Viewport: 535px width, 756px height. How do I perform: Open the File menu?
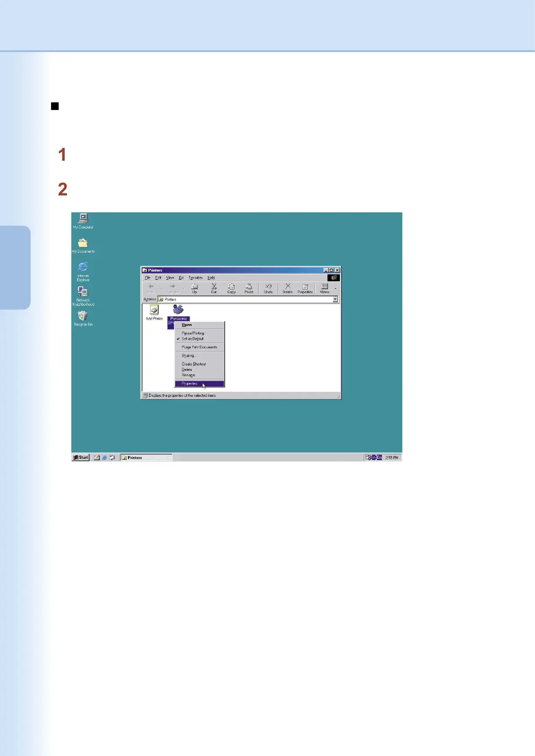pyautogui.click(x=147, y=277)
